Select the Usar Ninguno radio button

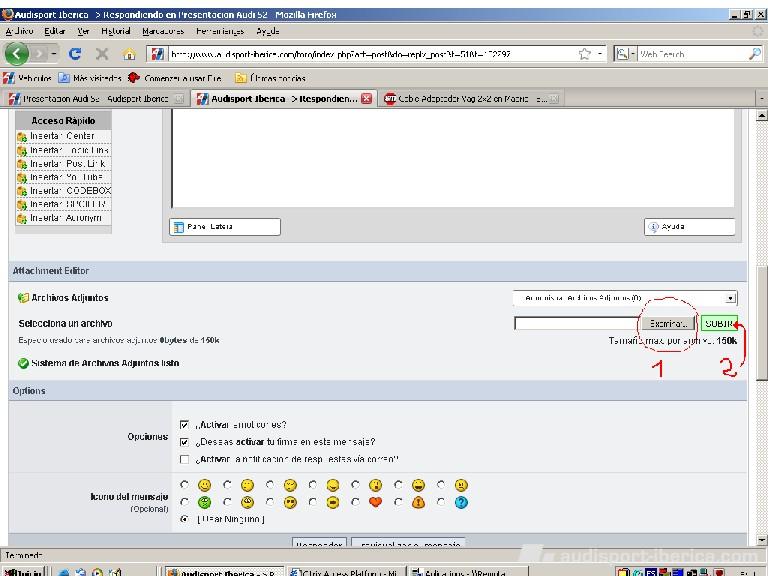(x=184, y=519)
